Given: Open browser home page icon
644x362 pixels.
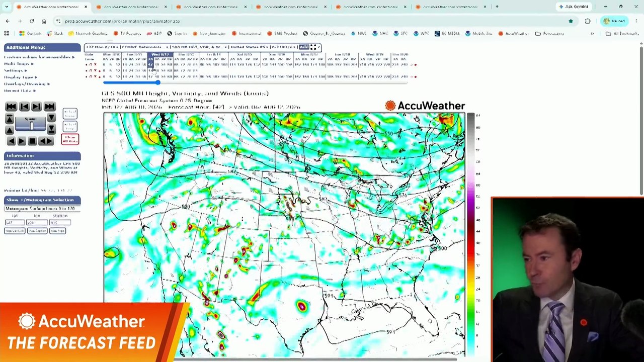Looking at the screenshot, I should click(44, 21).
